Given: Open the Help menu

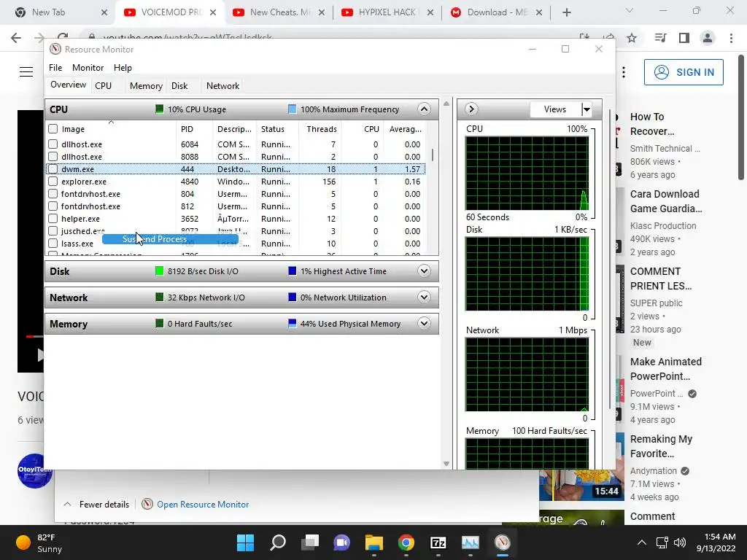Looking at the screenshot, I should [x=123, y=68].
